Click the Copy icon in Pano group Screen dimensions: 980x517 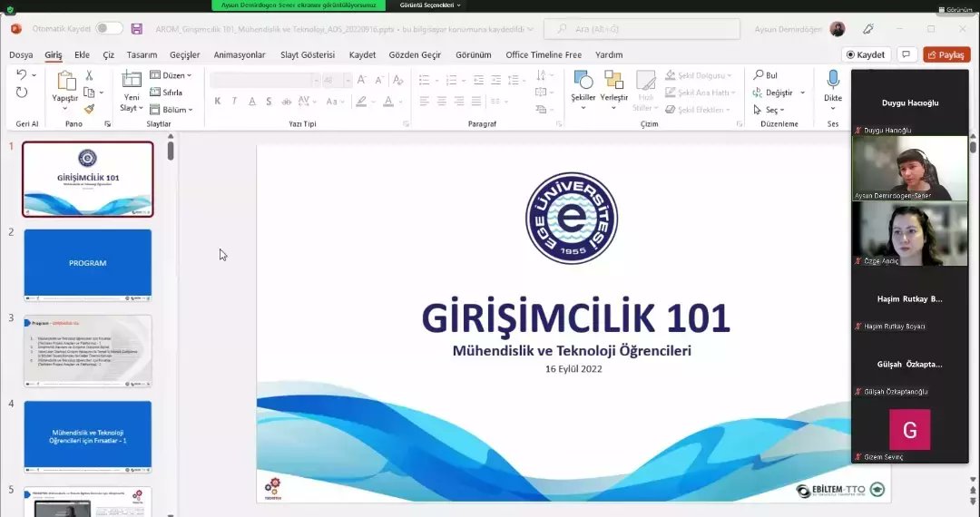[x=89, y=93]
